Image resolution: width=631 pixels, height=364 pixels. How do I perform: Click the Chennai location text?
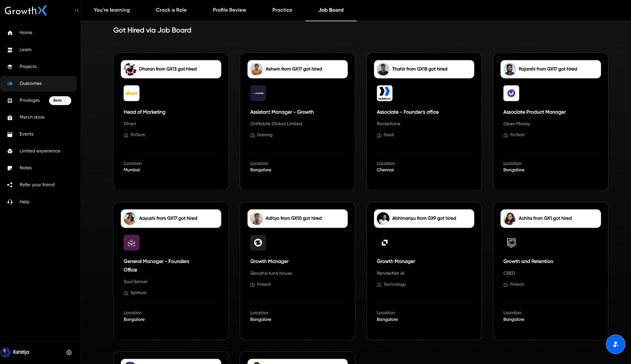click(385, 170)
